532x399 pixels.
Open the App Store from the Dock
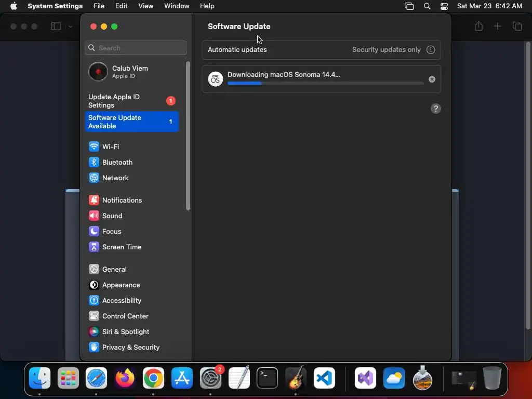point(182,378)
